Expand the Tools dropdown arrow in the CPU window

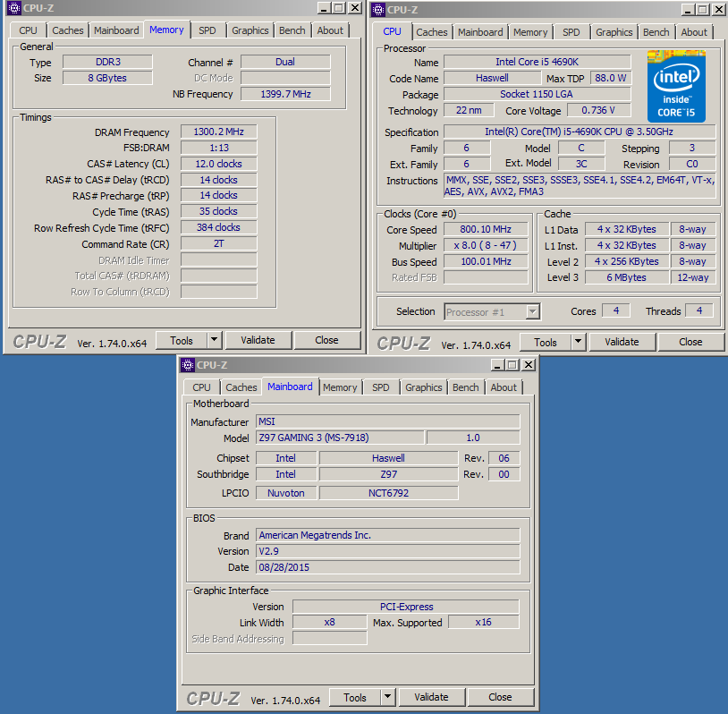pos(578,342)
